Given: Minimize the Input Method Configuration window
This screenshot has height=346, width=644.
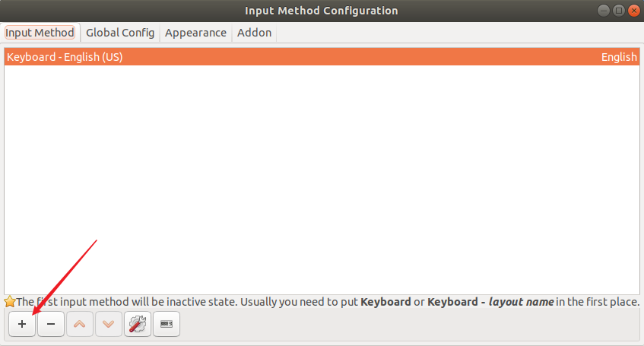Looking at the screenshot, I should [x=603, y=11].
